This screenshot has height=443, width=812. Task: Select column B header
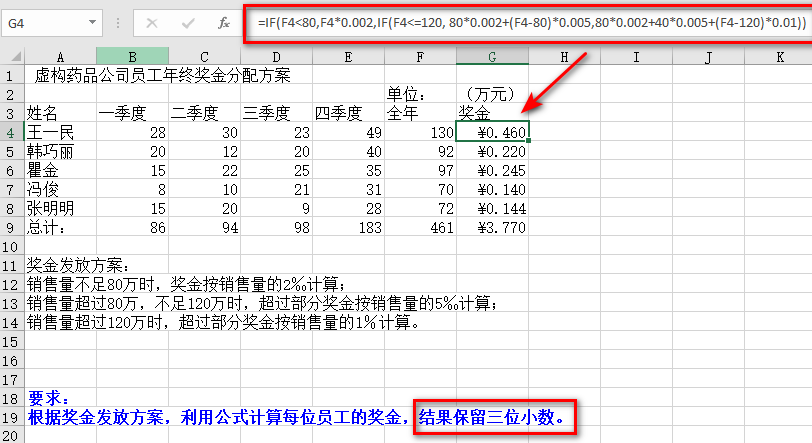132,57
